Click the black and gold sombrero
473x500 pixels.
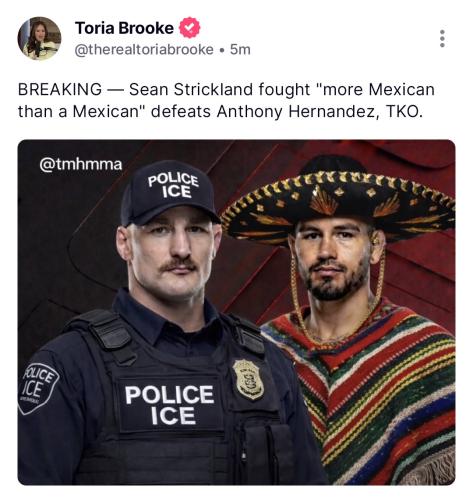pyautogui.click(x=338, y=200)
